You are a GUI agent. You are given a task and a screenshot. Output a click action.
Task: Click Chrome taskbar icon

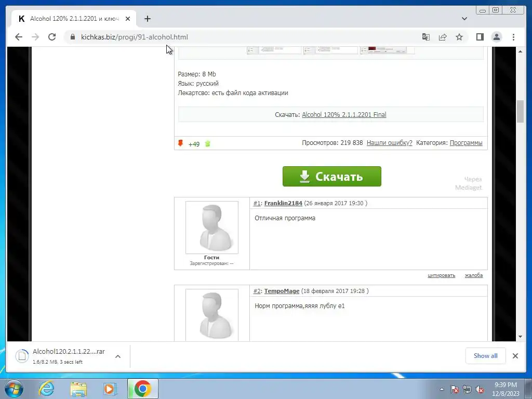tap(143, 389)
